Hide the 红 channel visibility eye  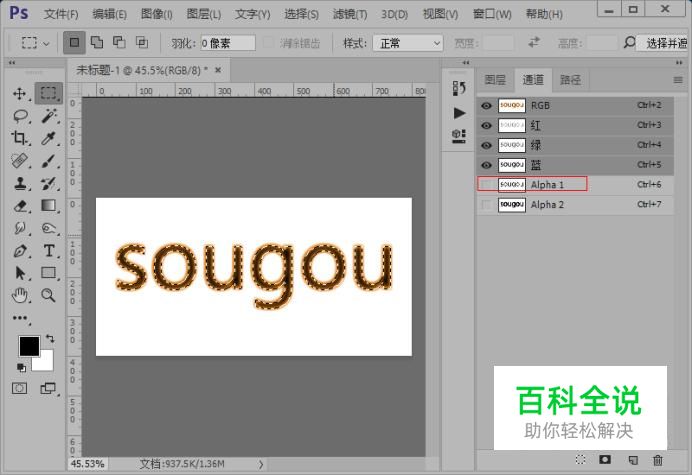pyautogui.click(x=486, y=125)
